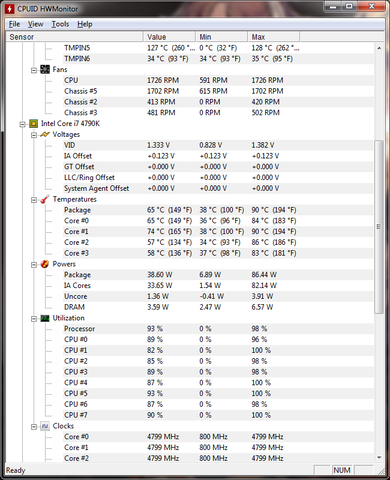Open the Tools menu

[x=60, y=24]
